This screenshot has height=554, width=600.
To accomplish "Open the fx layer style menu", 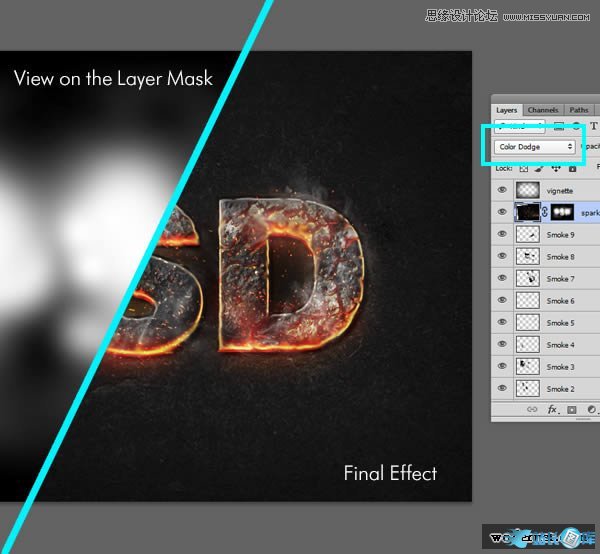I will click(552, 409).
